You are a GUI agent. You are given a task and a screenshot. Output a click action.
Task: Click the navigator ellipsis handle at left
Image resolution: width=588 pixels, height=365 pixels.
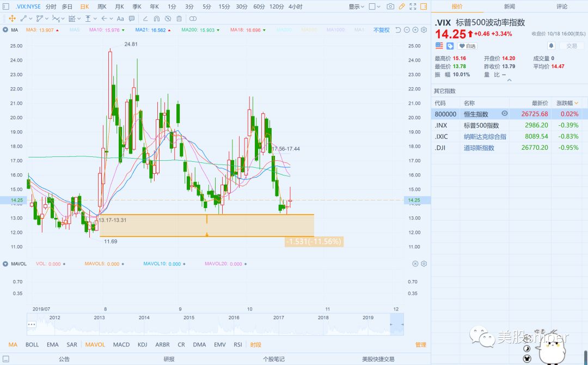point(32,325)
